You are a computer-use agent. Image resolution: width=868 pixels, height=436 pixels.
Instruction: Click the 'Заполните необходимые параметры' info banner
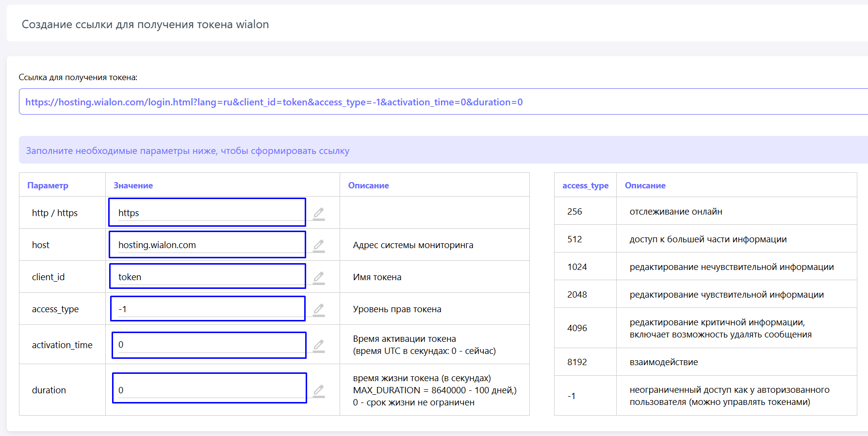187,151
